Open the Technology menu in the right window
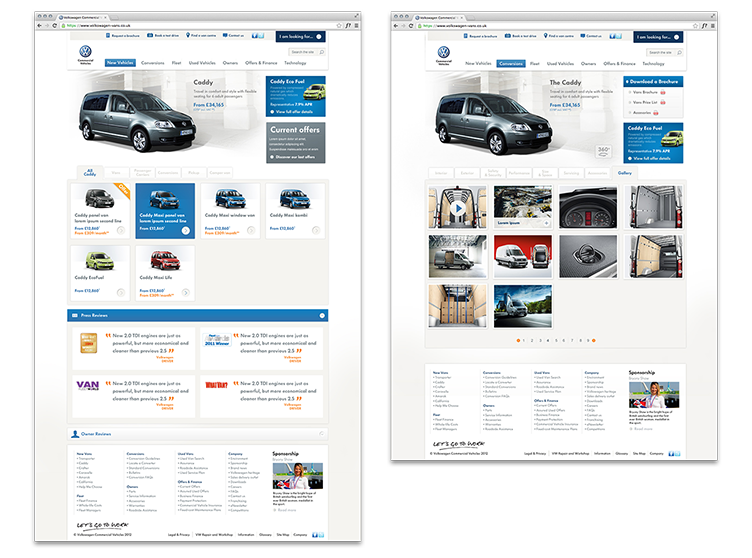This screenshot has height=558, width=752. (x=653, y=63)
